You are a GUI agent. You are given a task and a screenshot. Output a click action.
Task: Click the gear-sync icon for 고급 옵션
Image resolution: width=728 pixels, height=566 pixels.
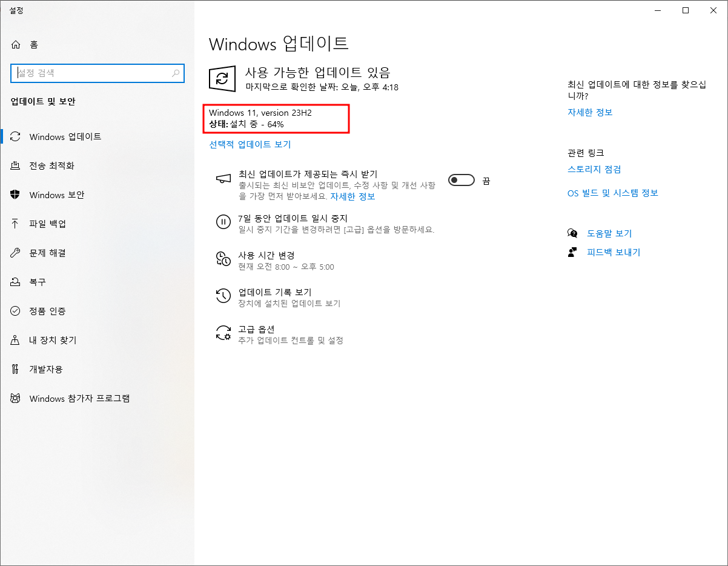(223, 333)
